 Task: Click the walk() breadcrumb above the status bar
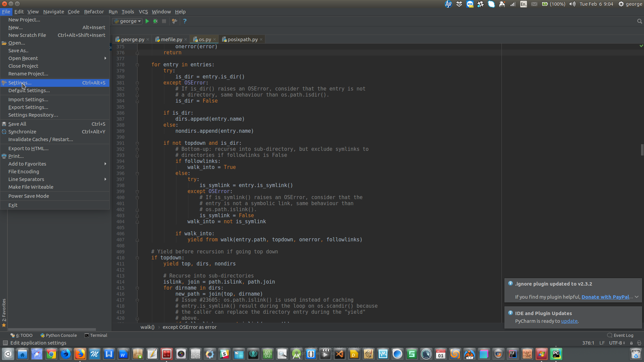tap(147, 327)
